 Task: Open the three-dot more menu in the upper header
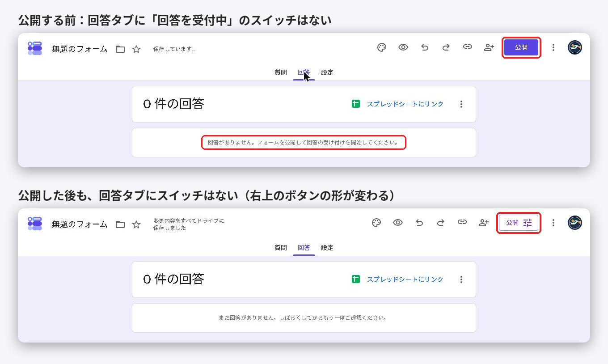pos(553,47)
